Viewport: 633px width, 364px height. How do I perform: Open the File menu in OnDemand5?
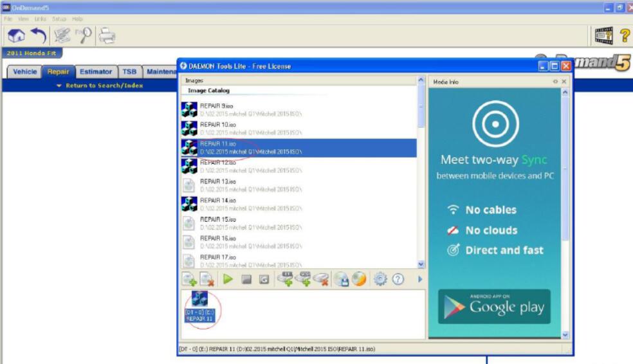[8, 19]
